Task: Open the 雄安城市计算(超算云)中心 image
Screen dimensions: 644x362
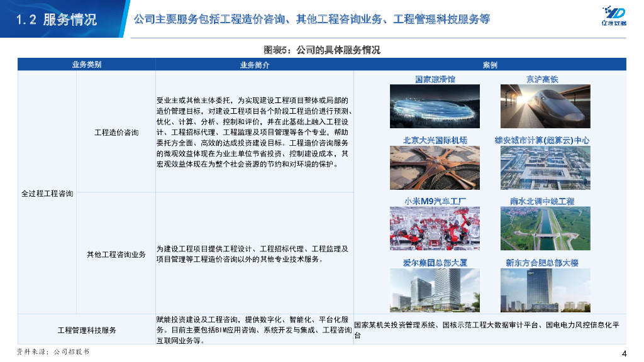Action: click(x=545, y=167)
